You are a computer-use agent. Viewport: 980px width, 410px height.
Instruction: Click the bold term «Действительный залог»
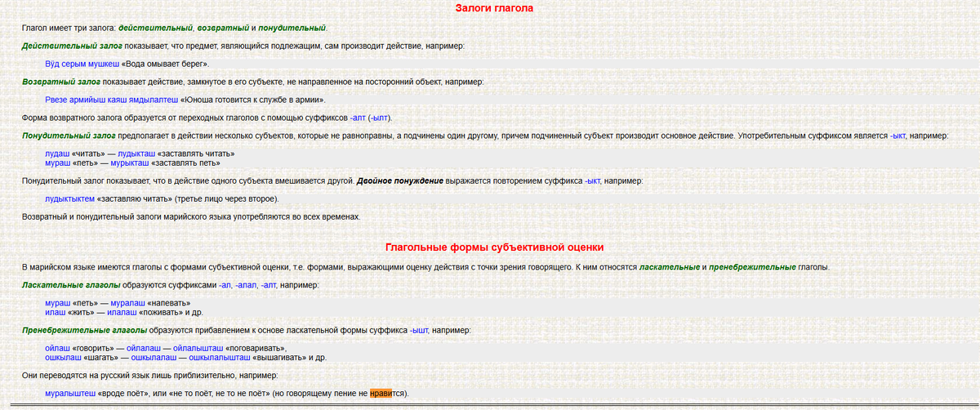point(72,46)
